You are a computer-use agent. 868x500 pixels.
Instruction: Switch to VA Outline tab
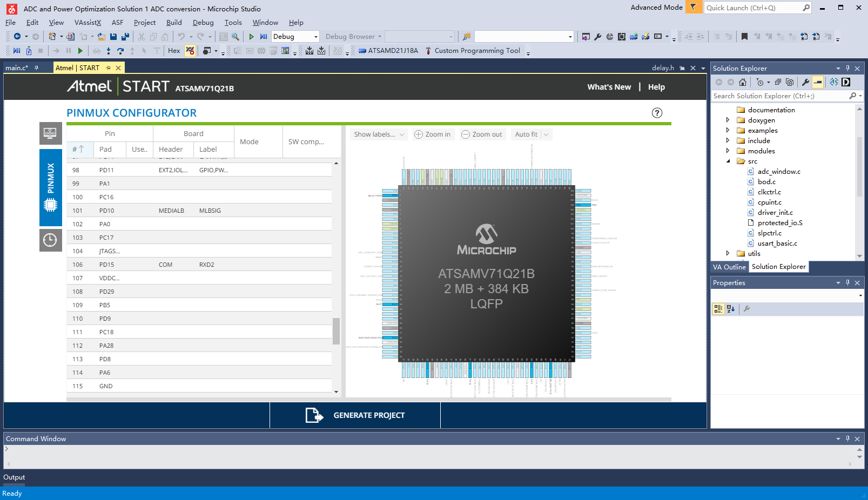coord(729,267)
